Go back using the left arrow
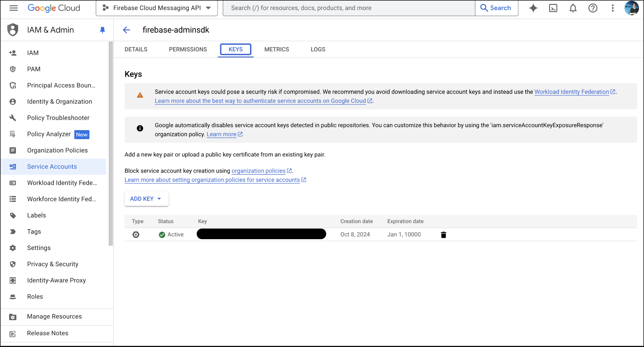This screenshot has height=347, width=644. click(126, 30)
